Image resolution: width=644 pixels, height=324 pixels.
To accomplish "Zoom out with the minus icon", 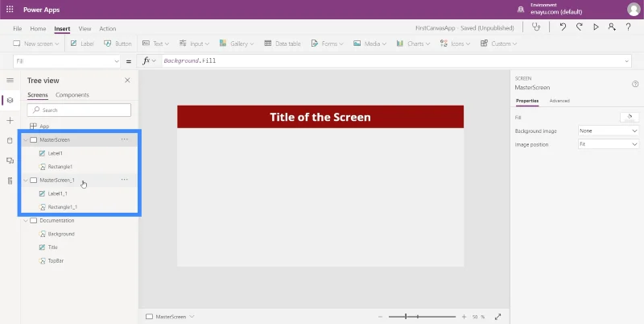I will click(380, 317).
